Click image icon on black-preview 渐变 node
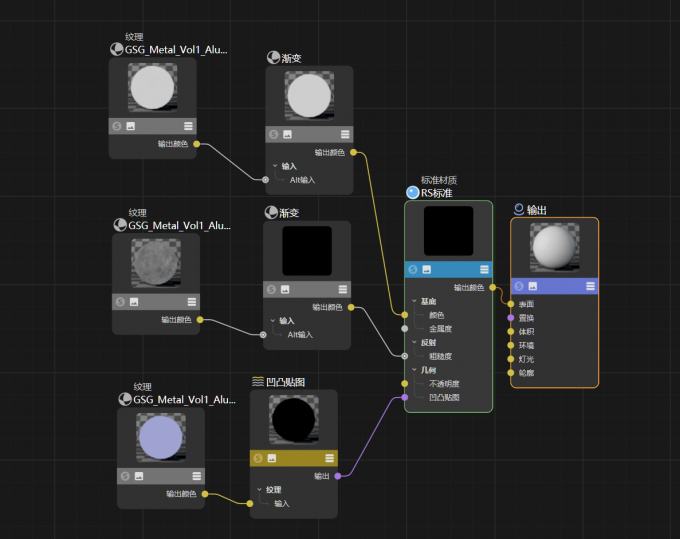Viewport: 680px width, 539px height. (285, 289)
